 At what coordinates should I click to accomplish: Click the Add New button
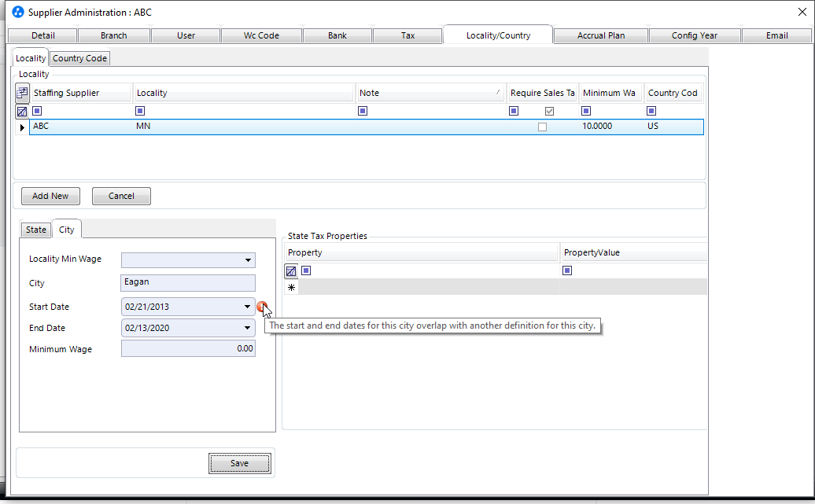[50, 196]
